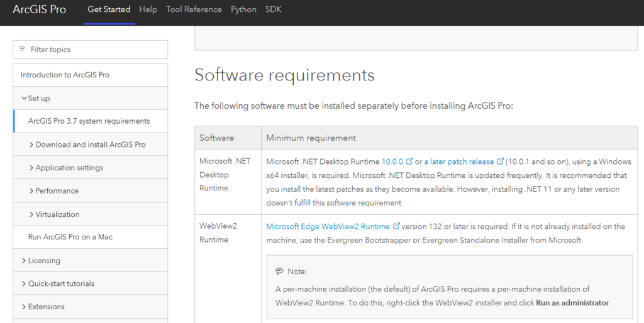Expand the Virtualization topic

[x=31, y=214]
